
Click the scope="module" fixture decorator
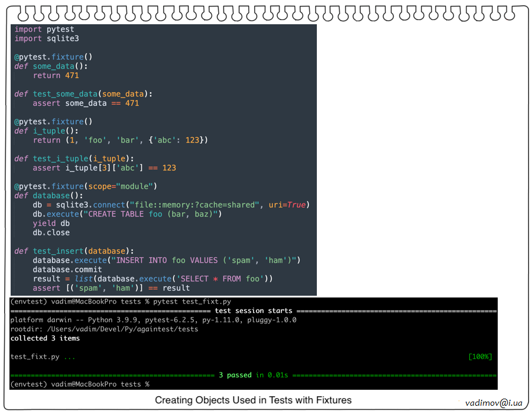pos(85,186)
